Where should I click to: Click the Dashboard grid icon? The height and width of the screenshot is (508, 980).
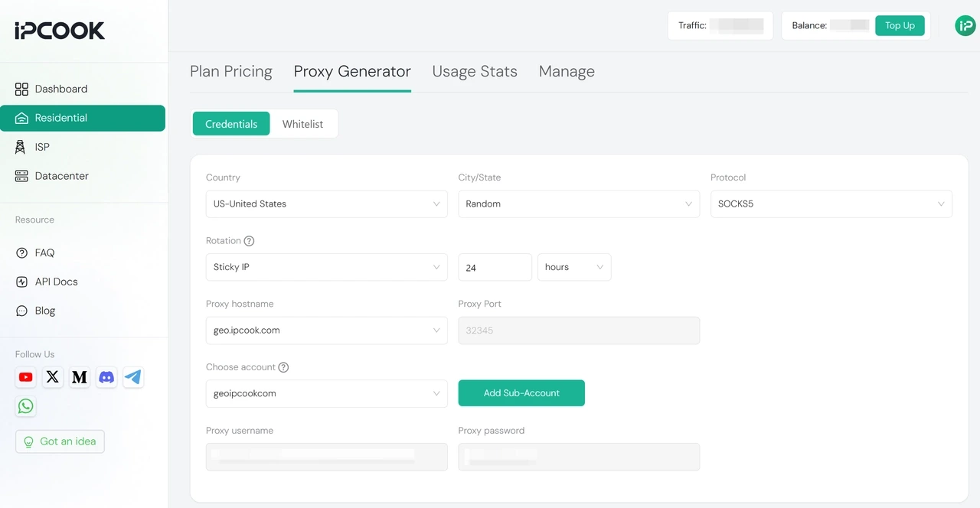click(21, 89)
